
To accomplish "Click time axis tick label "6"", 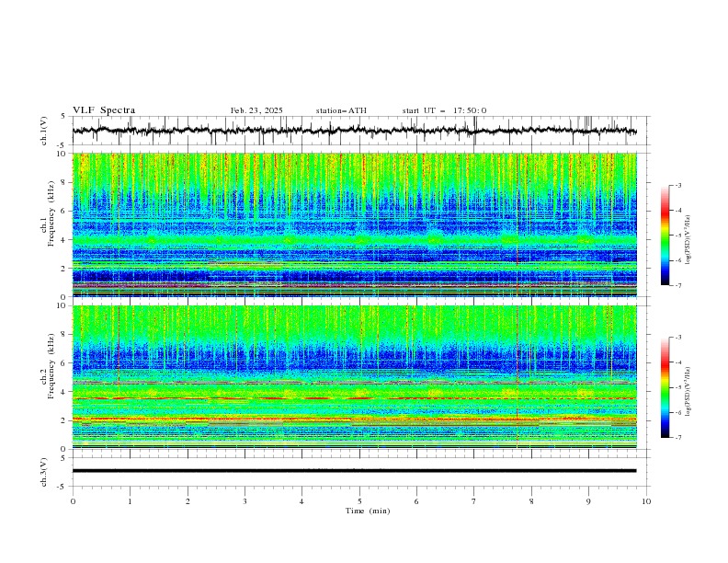I will coord(416,501).
